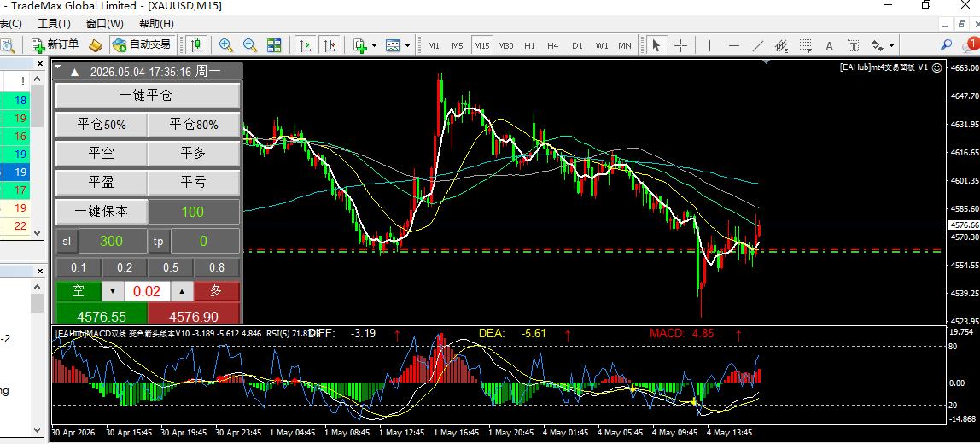Select the text label T tool
The width and height of the screenshot is (980, 444).
click(x=853, y=45)
